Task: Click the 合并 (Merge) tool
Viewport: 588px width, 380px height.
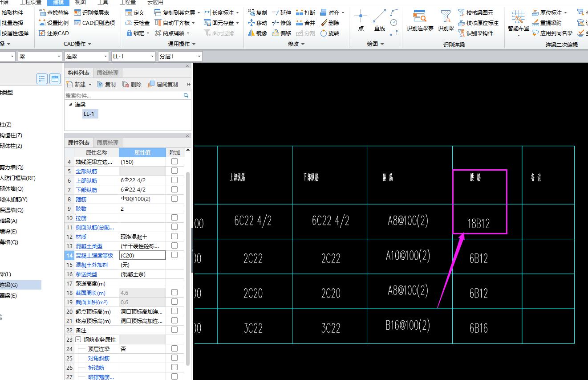Action: coord(305,23)
